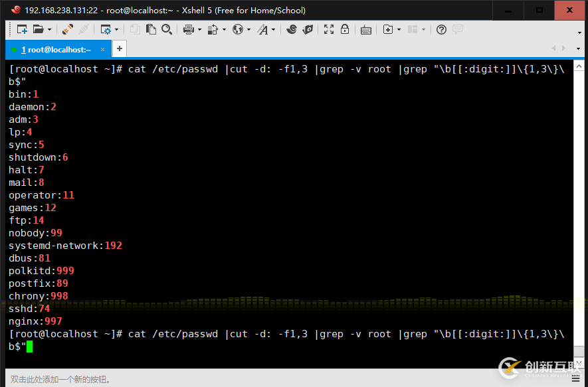The width and height of the screenshot is (588, 387).
Task: Click the Open session folder icon
Action: (x=39, y=29)
